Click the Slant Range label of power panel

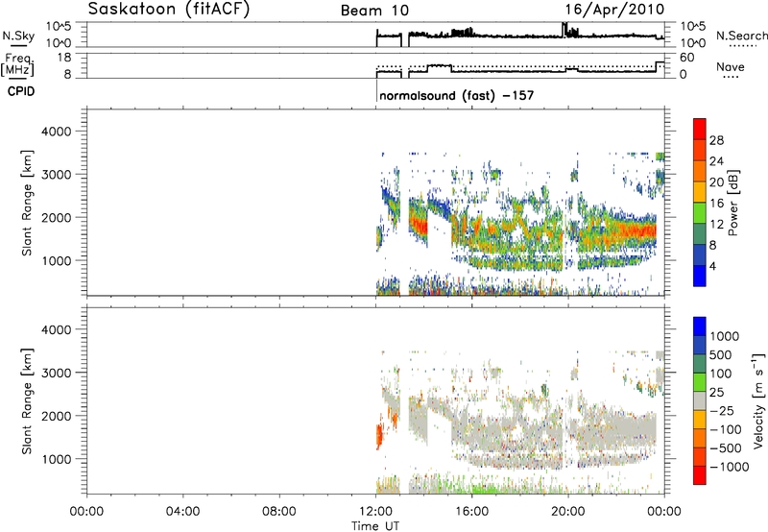click(27, 203)
